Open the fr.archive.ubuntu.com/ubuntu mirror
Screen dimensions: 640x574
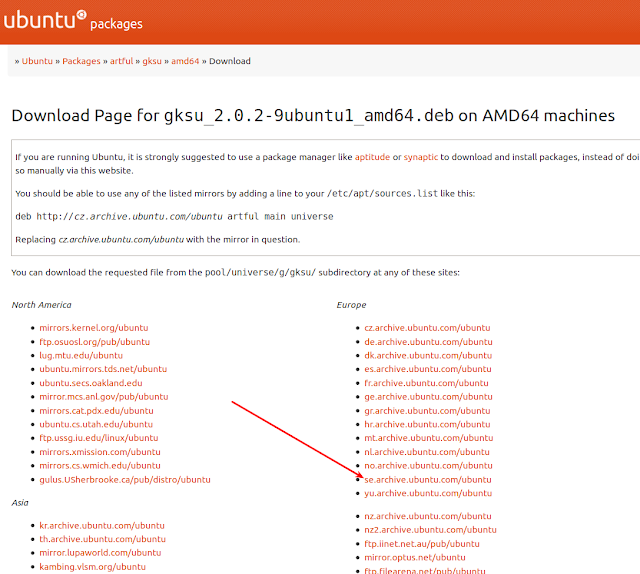tap(426, 383)
